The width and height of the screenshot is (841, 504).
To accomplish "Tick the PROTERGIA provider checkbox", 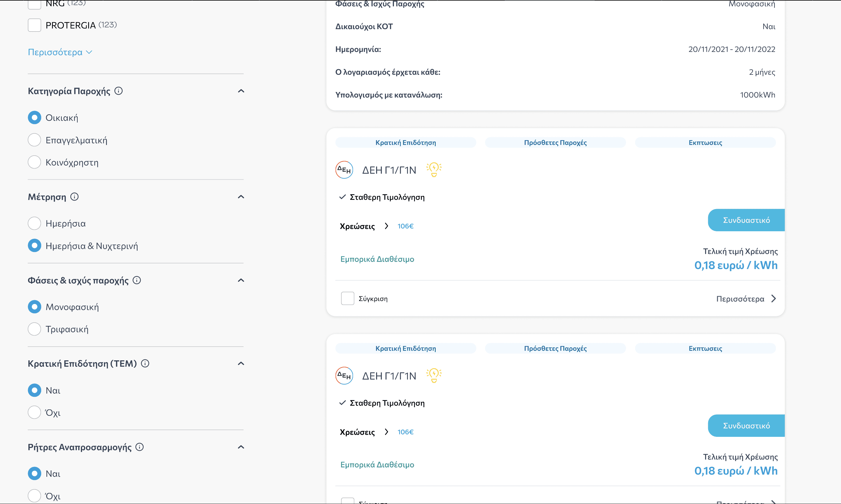I will click(x=34, y=25).
